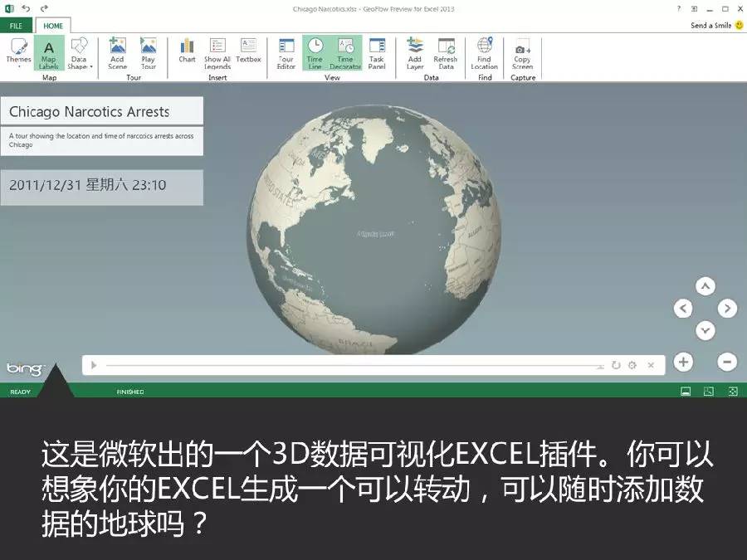
Task: Play the timeline
Action: click(x=94, y=365)
